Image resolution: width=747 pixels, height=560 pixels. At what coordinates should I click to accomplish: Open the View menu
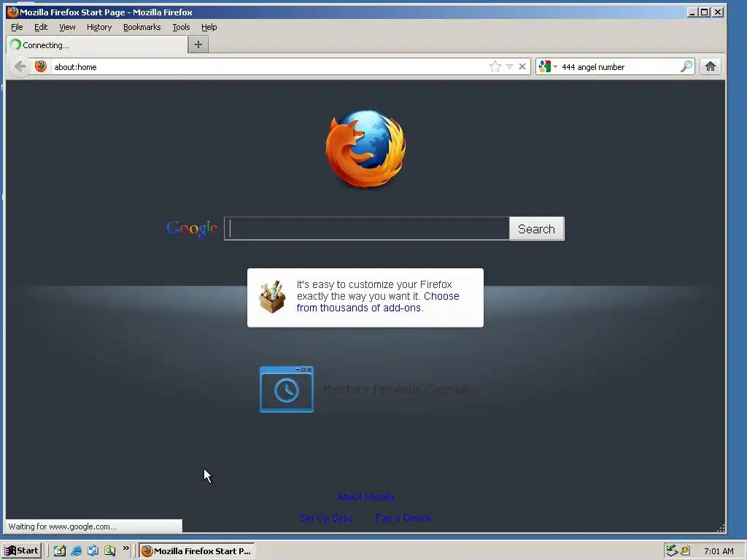coord(67,27)
